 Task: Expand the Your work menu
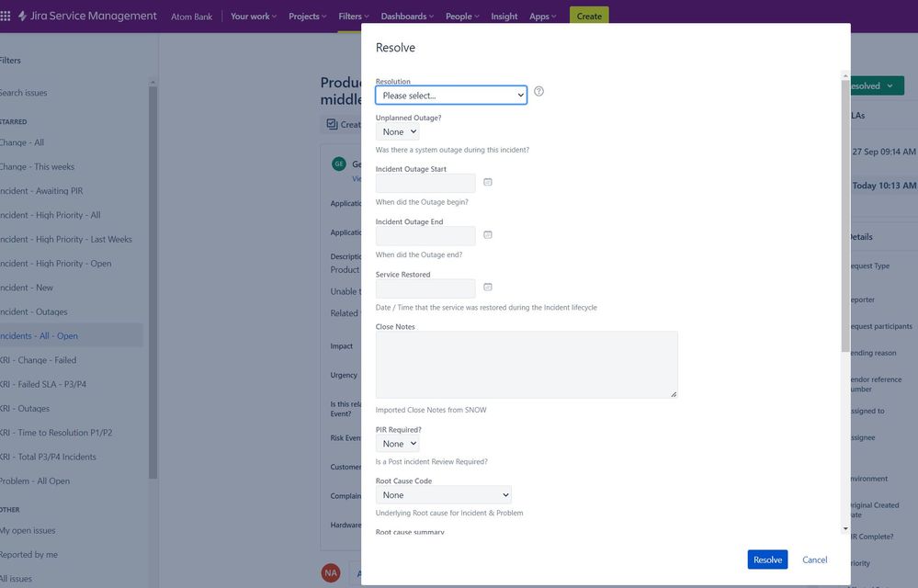(x=254, y=17)
